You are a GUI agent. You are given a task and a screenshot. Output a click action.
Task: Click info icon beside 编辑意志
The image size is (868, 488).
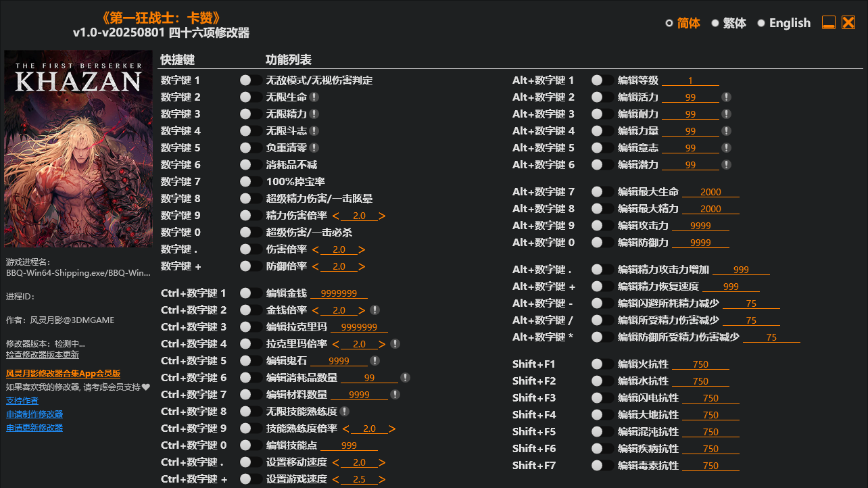pos(726,148)
